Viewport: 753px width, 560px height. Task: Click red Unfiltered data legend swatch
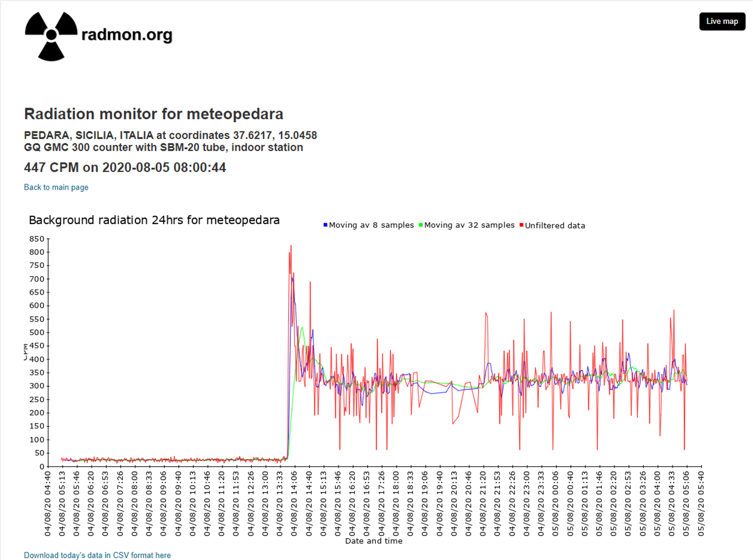[521, 225]
